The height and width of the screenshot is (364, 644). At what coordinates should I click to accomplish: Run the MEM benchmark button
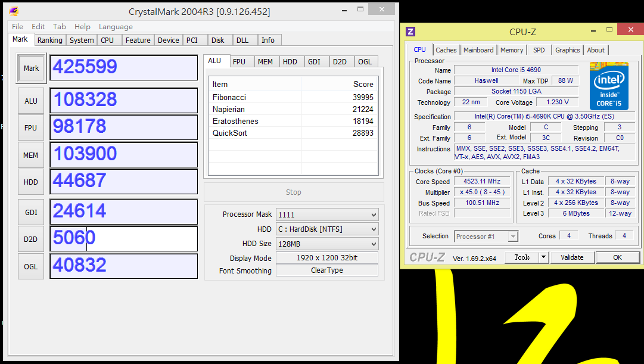[x=31, y=155]
